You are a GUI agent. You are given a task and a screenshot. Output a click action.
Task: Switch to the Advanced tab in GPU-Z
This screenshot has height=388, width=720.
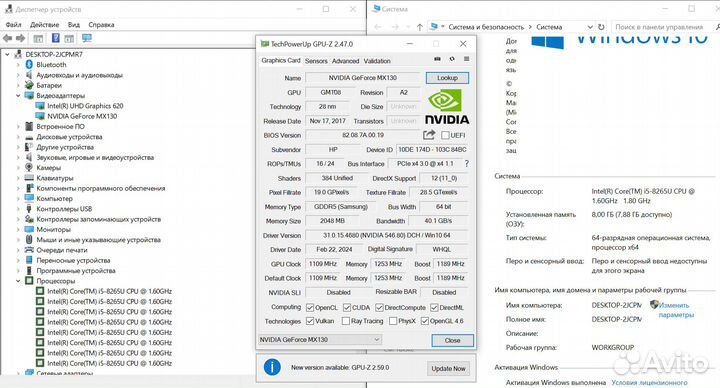(x=345, y=61)
